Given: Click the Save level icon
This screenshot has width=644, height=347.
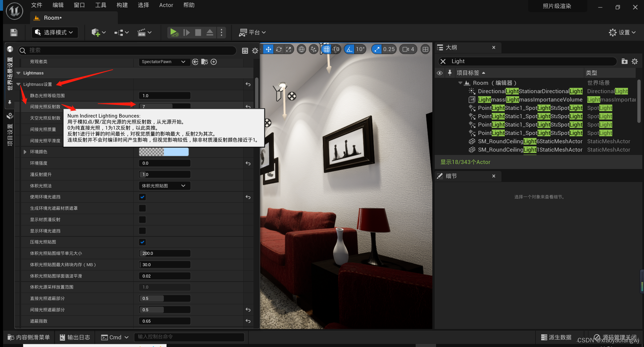Looking at the screenshot, I should tap(14, 32).
